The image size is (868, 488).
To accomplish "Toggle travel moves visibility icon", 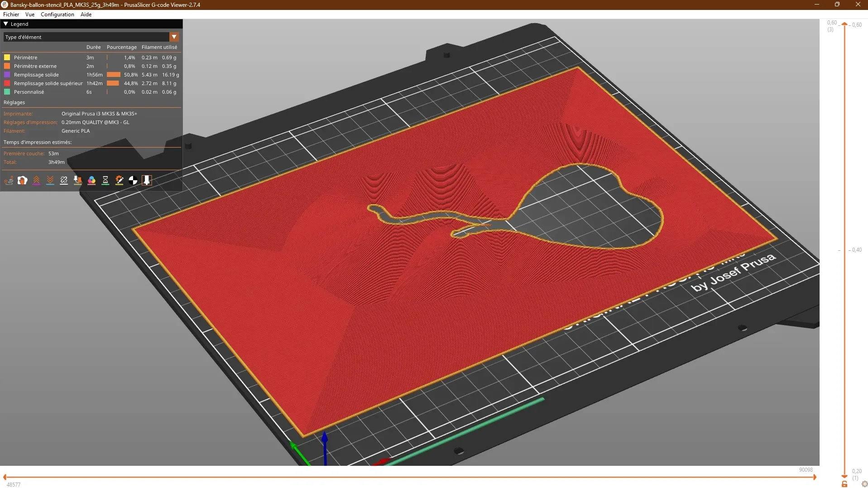I will coord(9,181).
